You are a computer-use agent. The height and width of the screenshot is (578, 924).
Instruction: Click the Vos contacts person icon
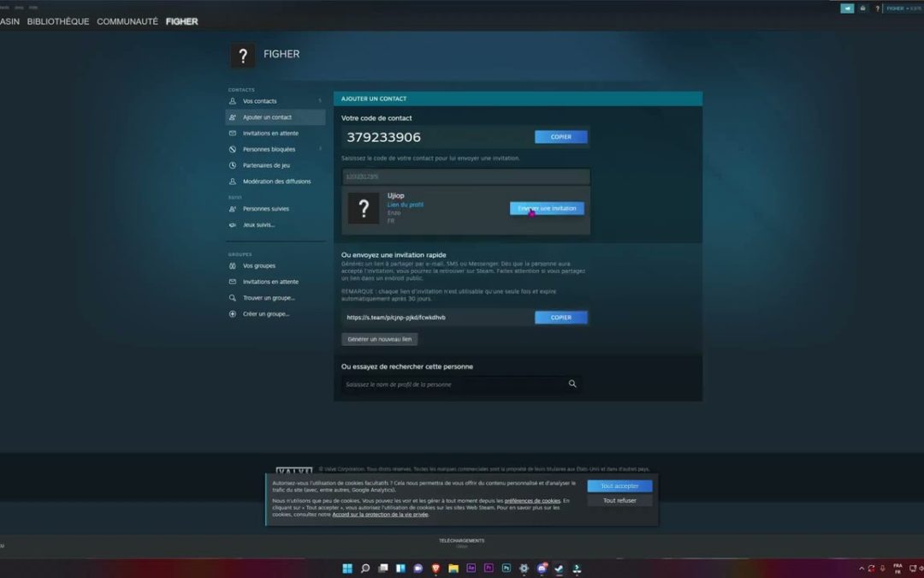coord(232,101)
